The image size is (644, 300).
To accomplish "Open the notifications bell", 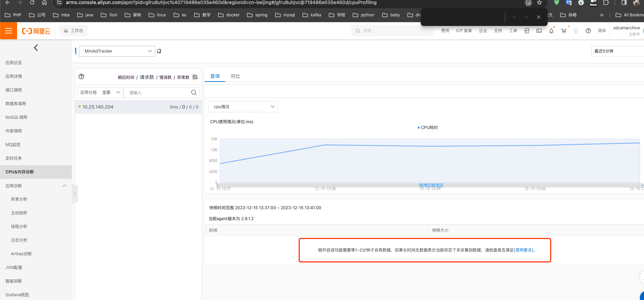I will [x=551, y=31].
